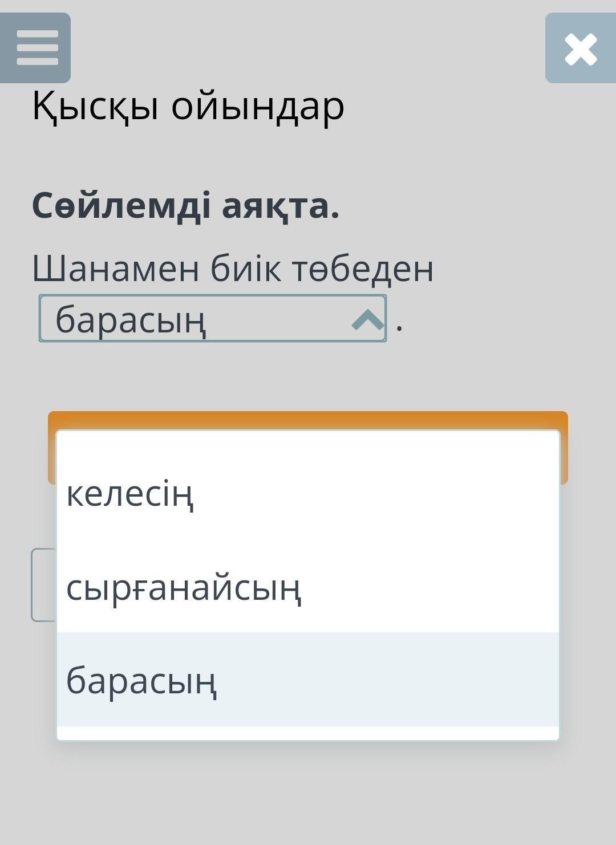Click the upward chevron inside the combo box
This screenshot has height=845, width=616.
point(367,320)
